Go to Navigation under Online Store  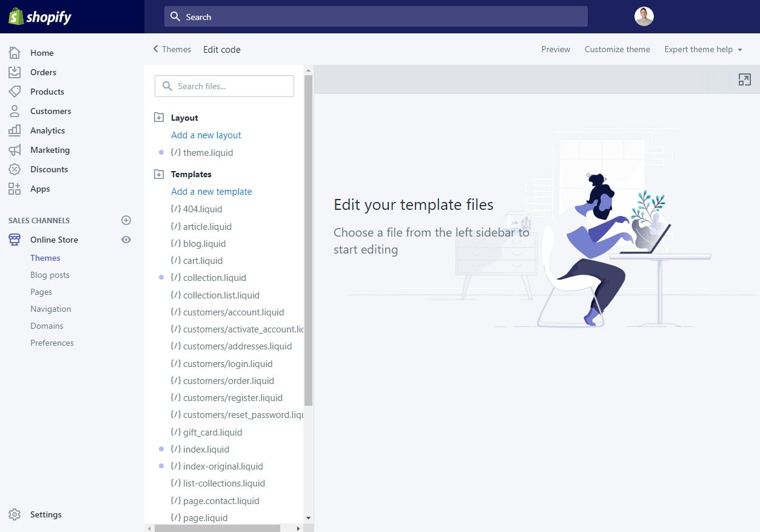50,309
